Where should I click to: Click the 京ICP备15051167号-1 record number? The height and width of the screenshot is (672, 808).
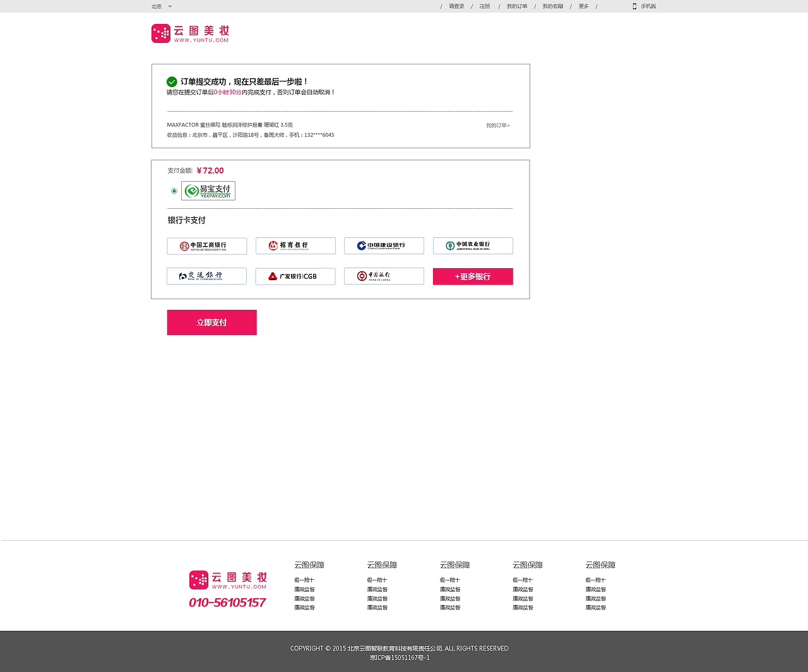[400, 657]
